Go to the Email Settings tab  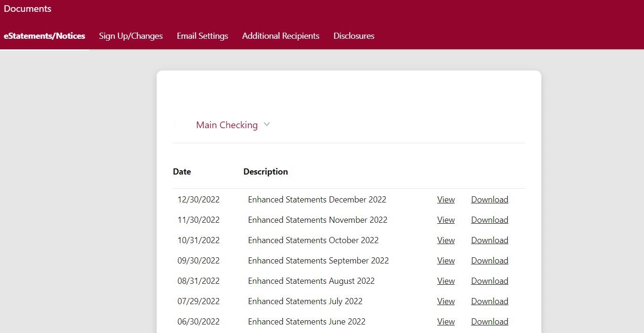point(203,36)
